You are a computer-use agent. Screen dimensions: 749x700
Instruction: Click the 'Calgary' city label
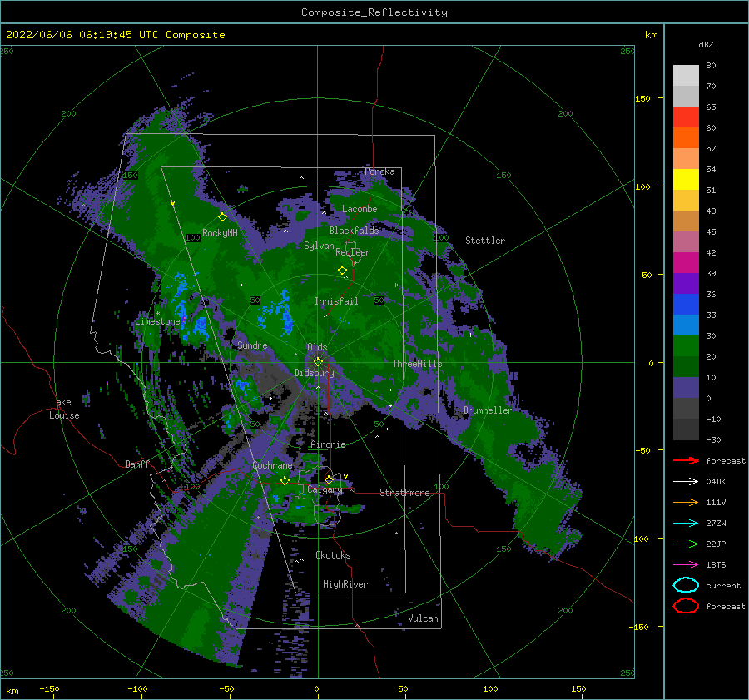coord(325,489)
